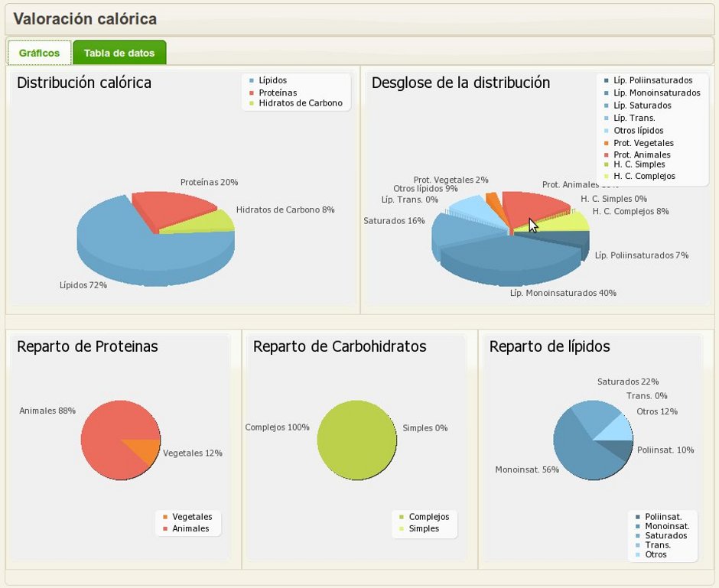This screenshot has width=719, height=588.
Task: Click the Proteínas legend entry in Distribución calórica
Action: pos(273,93)
